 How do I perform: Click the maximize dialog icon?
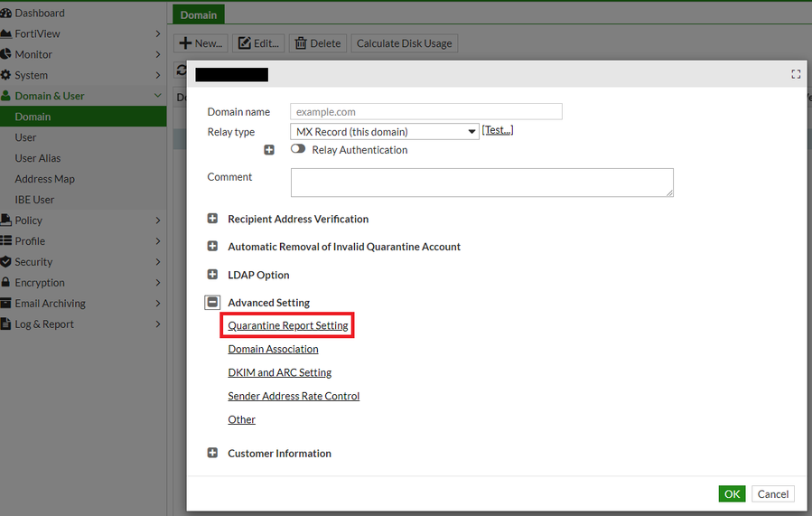796,74
